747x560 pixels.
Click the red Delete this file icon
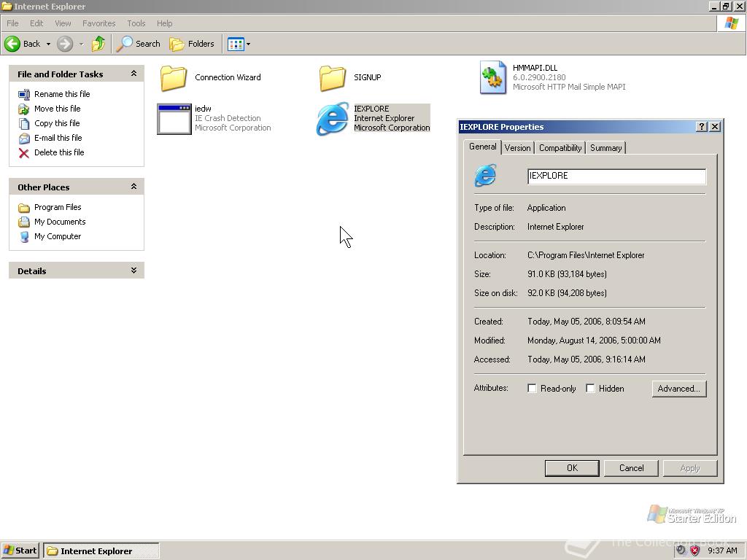(x=24, y=153)
